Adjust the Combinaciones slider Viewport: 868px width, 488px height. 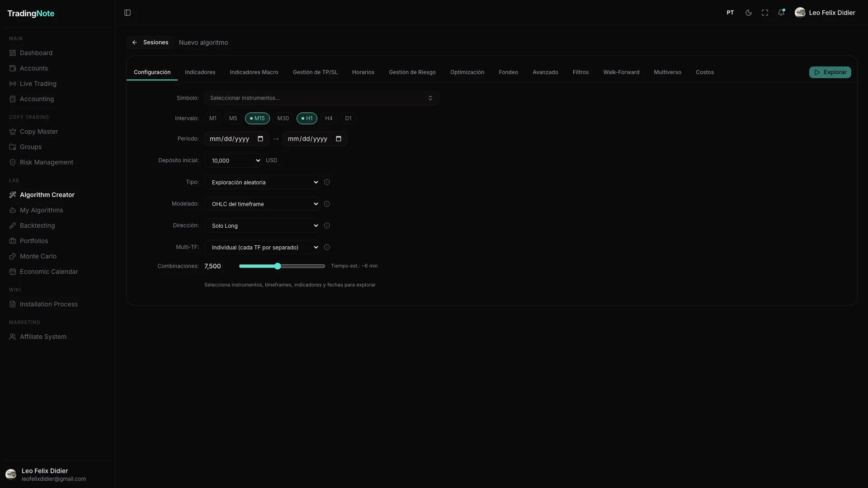282,266
